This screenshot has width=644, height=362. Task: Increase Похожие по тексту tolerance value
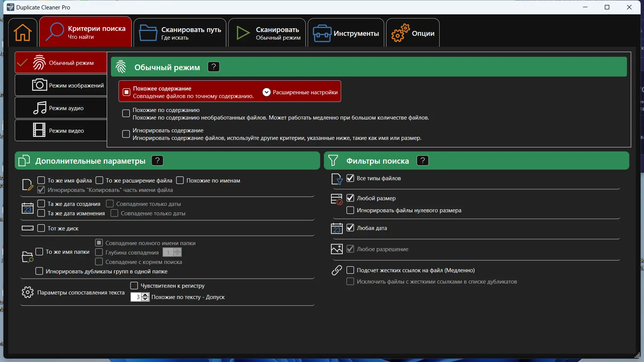coord(146,295)
